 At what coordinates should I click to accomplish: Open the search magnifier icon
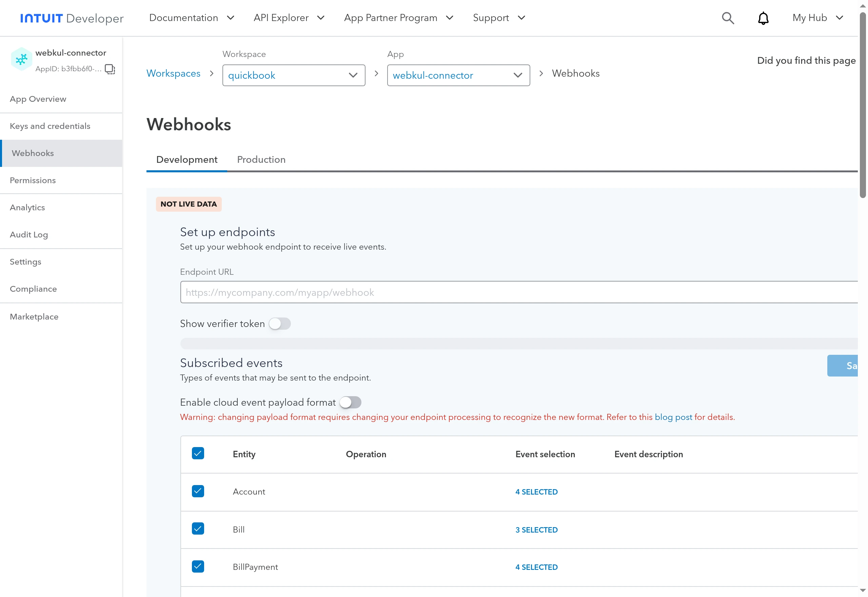tap(727, 18)
